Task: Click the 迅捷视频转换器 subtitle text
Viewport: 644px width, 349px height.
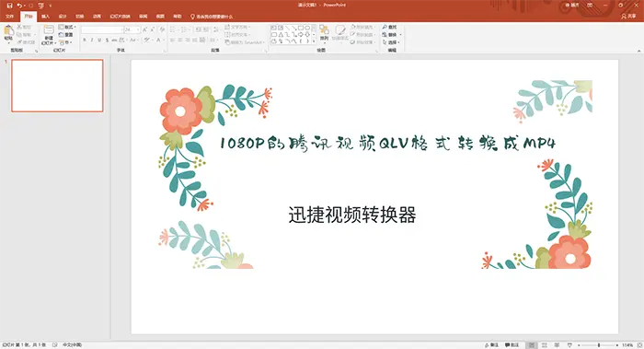Action: [x=352, y=215]
